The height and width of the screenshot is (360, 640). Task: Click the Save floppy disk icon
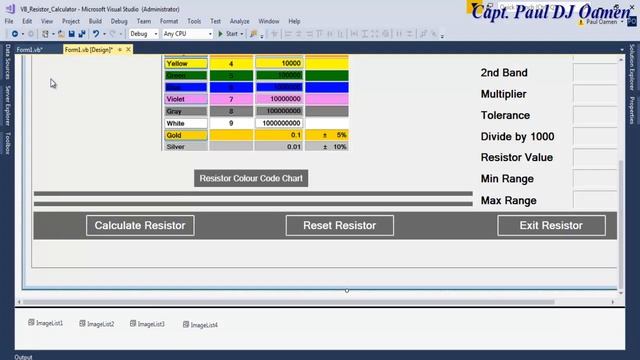click(x=71, y=34)
